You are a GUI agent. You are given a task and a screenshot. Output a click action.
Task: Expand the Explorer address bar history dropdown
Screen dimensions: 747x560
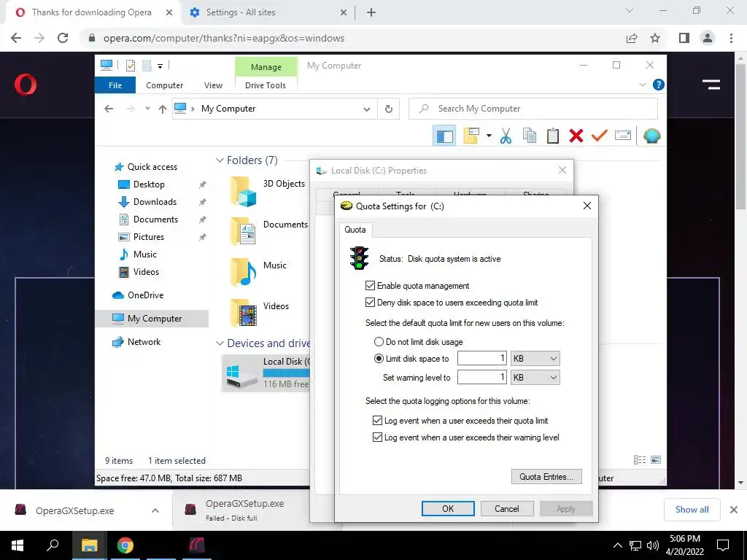tap(367, 109)
